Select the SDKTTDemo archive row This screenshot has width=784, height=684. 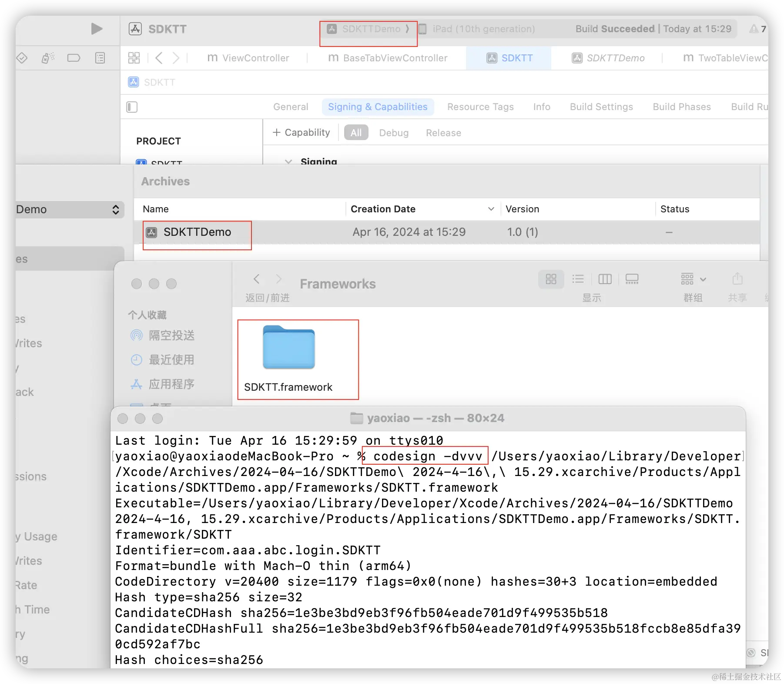[x=447, y=232]
